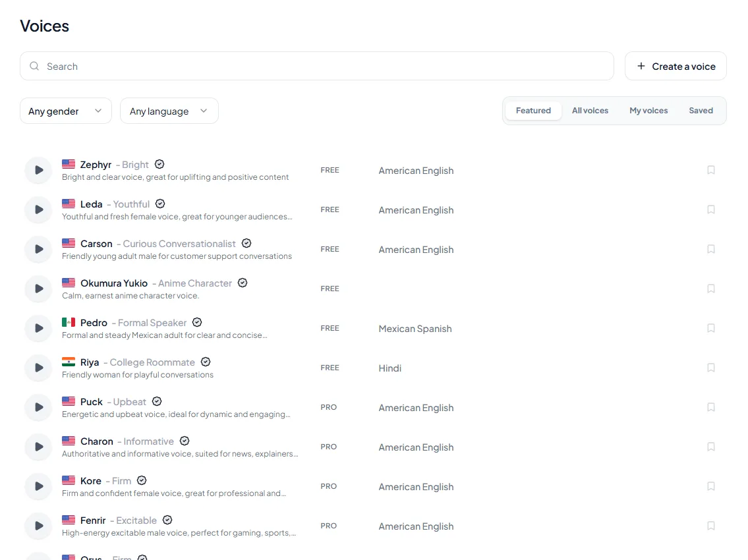
Task: Select the Charon voice name
Action: point(97,441)
